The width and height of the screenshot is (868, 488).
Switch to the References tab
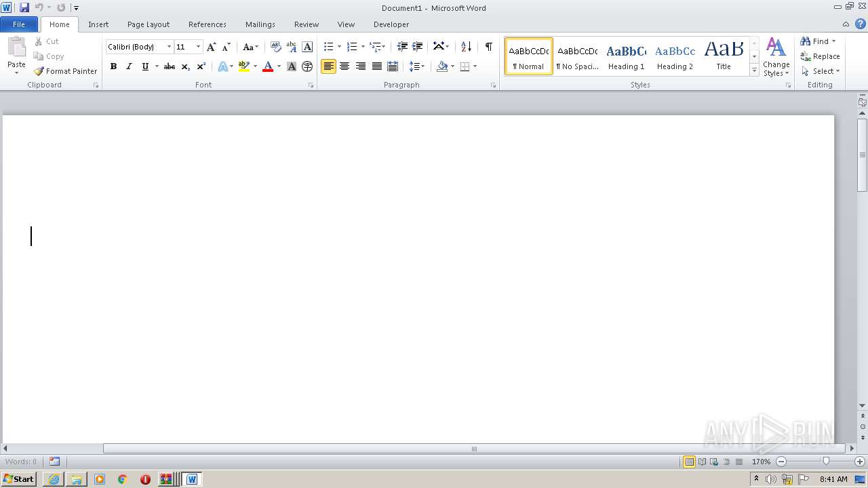coord(208,24)
